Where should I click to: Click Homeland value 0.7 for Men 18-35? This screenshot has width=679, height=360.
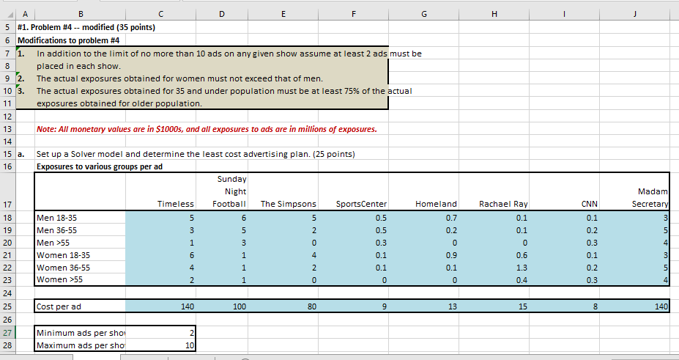pyautogui.click(x=424, y=218)
